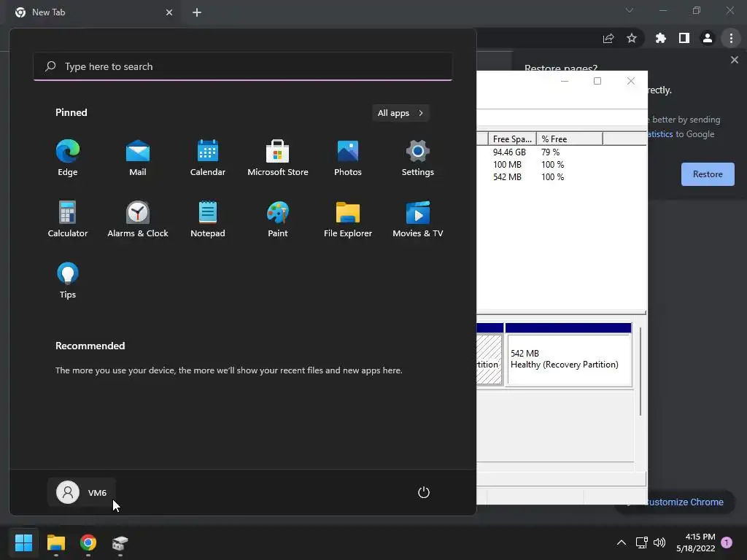Viewport: 747px width, 560px height.
Task: Close the Disk Management window
Action: [631, 82]
